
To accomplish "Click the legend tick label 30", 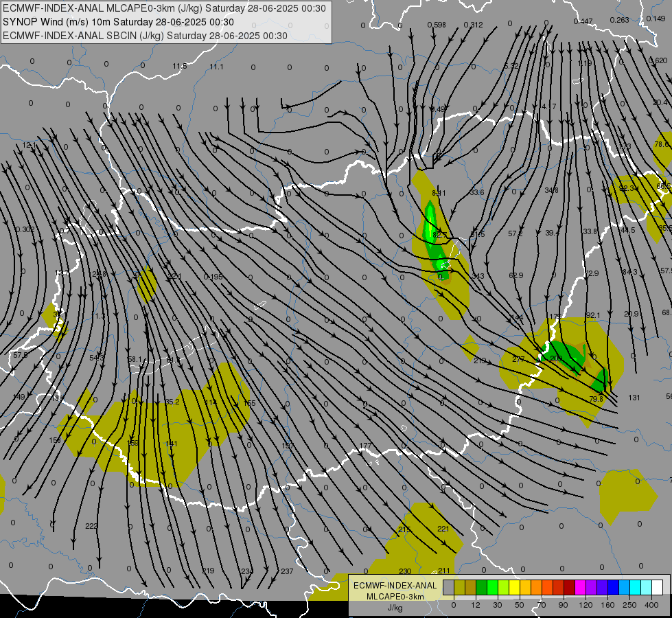I will coord(497,605).
